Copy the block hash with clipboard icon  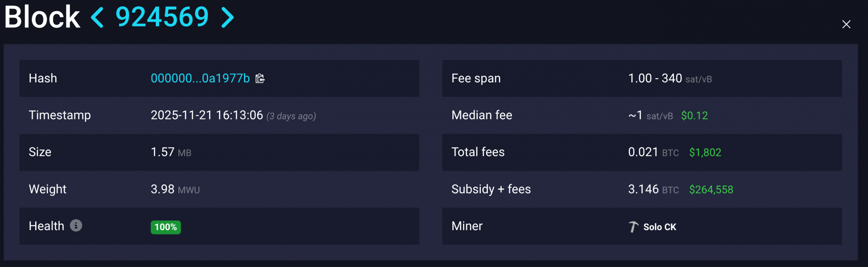260,79
